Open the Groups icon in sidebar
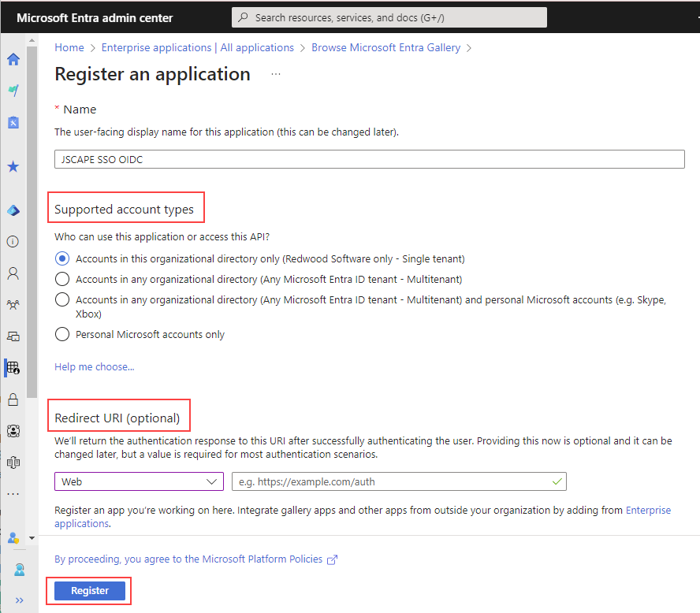This screenshot has height=613, width=700. tap(13, 305)
